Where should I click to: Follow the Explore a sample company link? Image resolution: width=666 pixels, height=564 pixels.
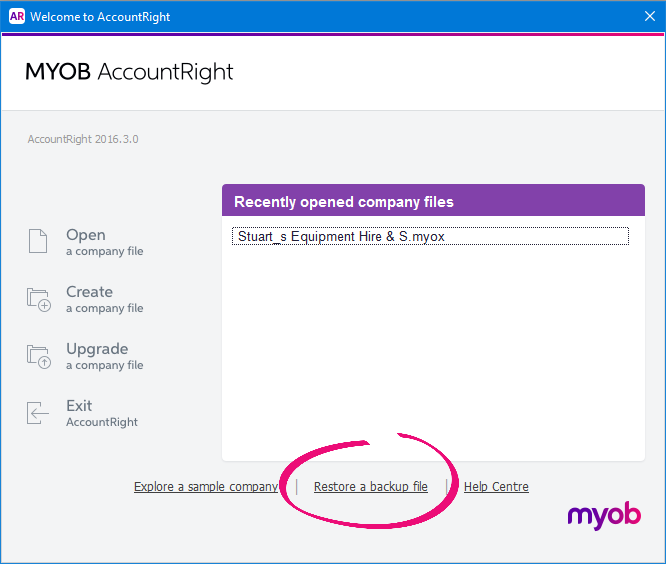[206, 487]
